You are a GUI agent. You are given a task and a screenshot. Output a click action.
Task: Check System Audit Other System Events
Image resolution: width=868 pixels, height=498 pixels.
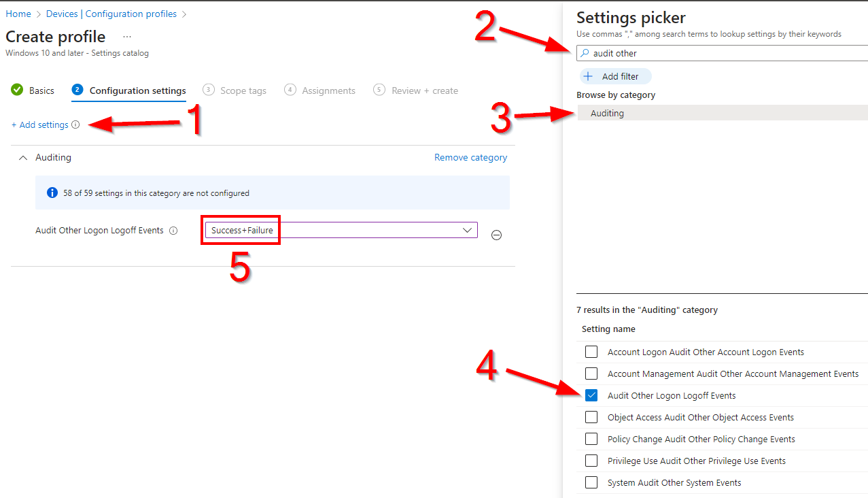591,482
